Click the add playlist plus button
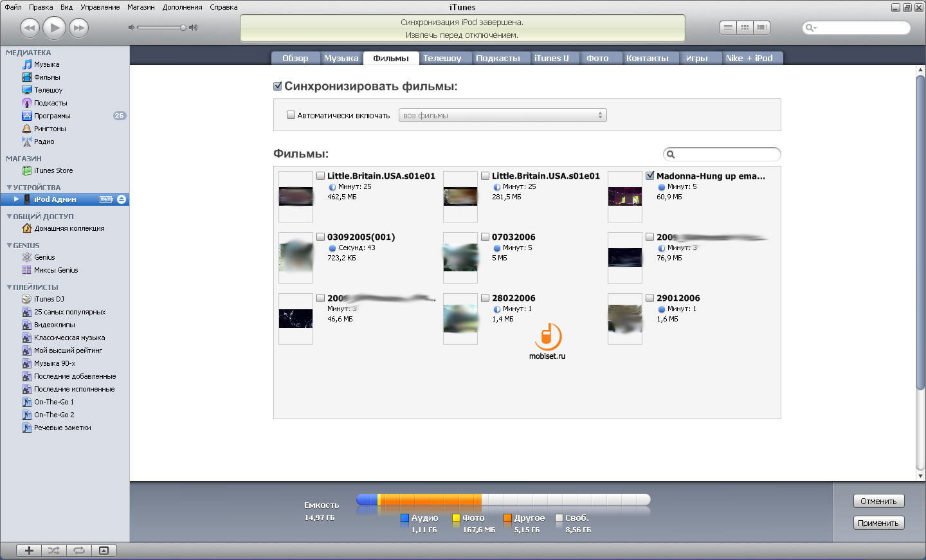926x560 pixels. pos(29,550)
